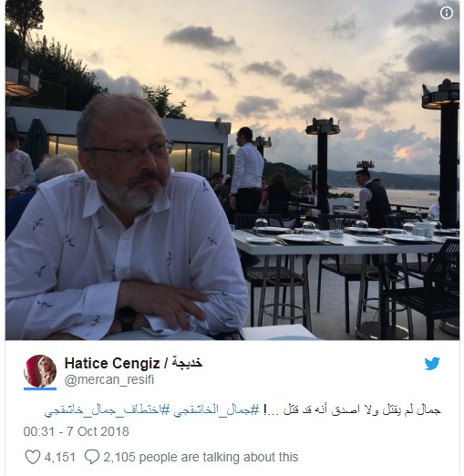Open the #اختطاف_جمال_خاشقجي hashtag
Viewport: 464px width, 476px height.
tap(107, 410)
